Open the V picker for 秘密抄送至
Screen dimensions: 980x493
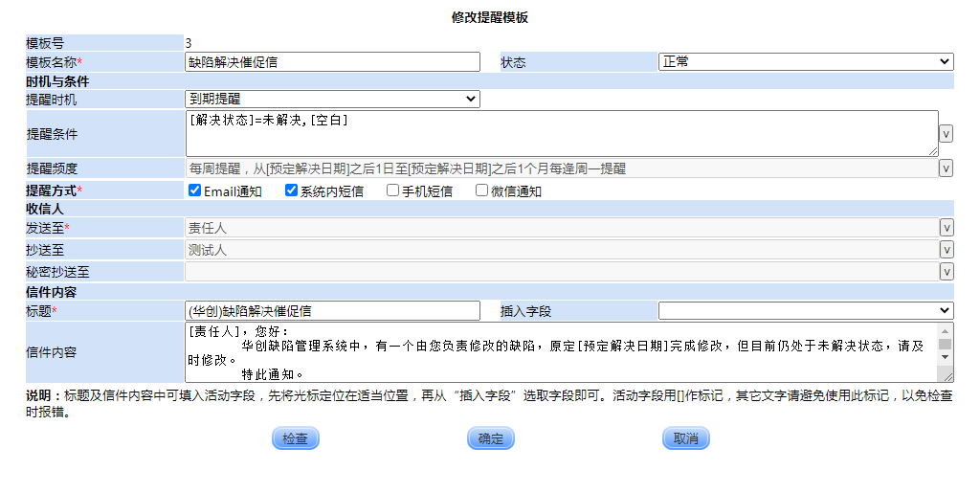[946, 272]
